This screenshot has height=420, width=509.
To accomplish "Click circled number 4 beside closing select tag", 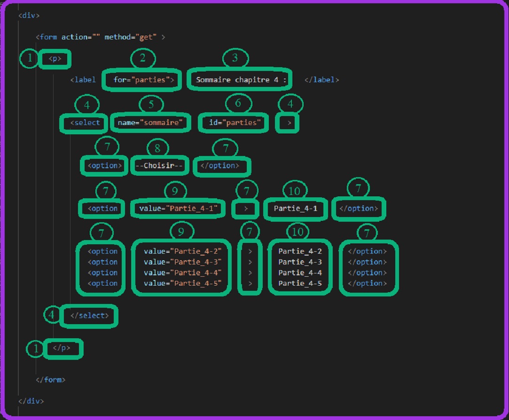I will tap(52, 315).
